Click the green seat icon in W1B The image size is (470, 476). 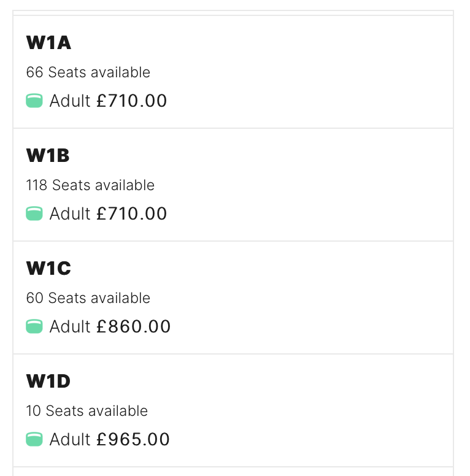(x=34, y=213)
